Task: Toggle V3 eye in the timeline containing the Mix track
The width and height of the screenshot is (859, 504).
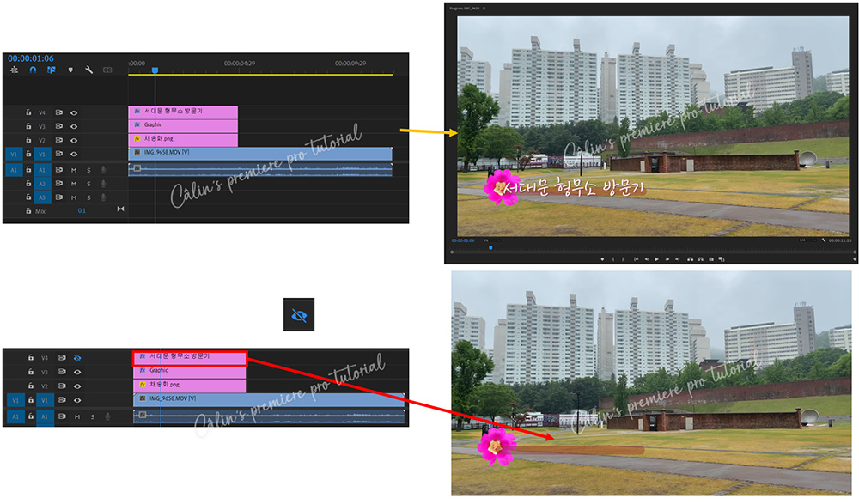Action: click(x=74, y=126)
